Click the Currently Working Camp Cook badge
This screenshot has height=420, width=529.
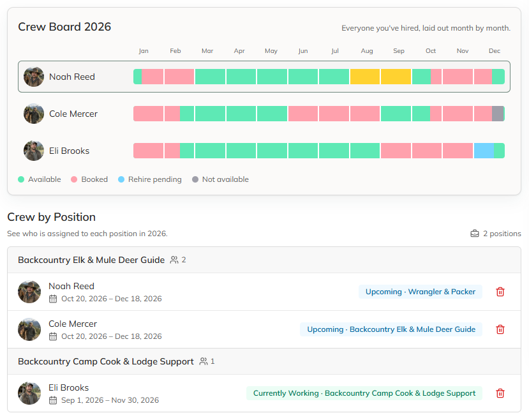point(364,393)
